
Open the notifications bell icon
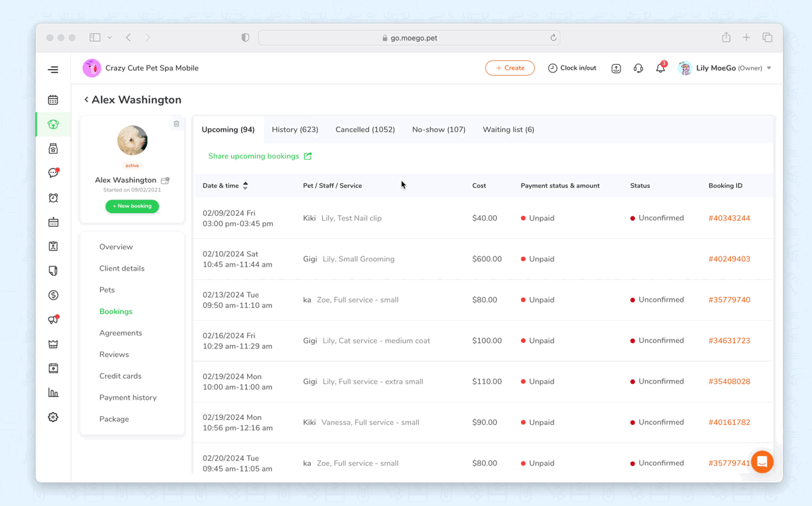[x=660, y=68]
